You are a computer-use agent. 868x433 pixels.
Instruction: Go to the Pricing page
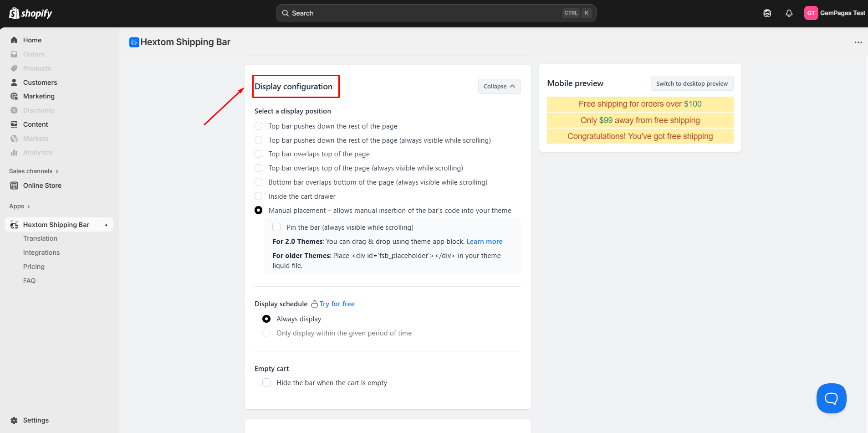pos(34,267)
